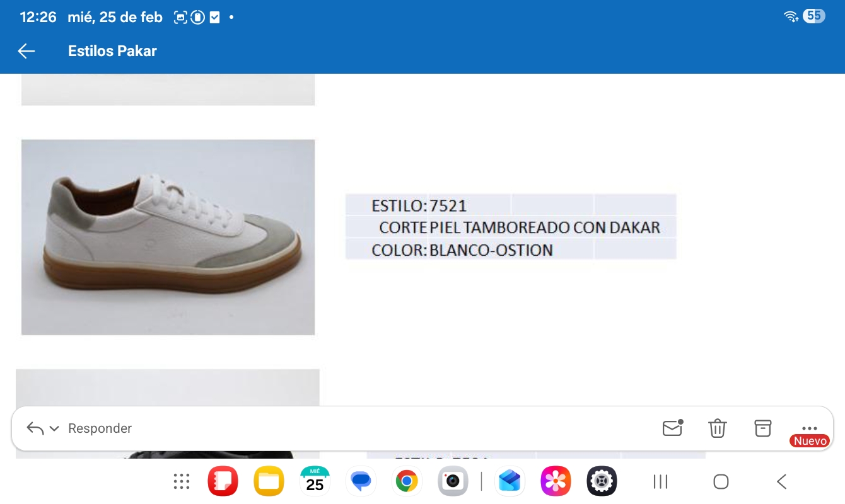
Task: Open the Gallery flower app
Action: pos(556,482)
